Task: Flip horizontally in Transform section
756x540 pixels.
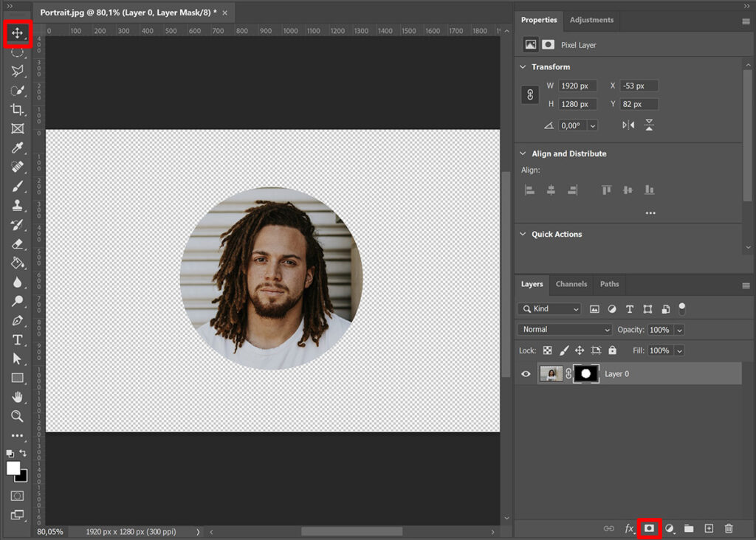Action: [x=628, y=125]
